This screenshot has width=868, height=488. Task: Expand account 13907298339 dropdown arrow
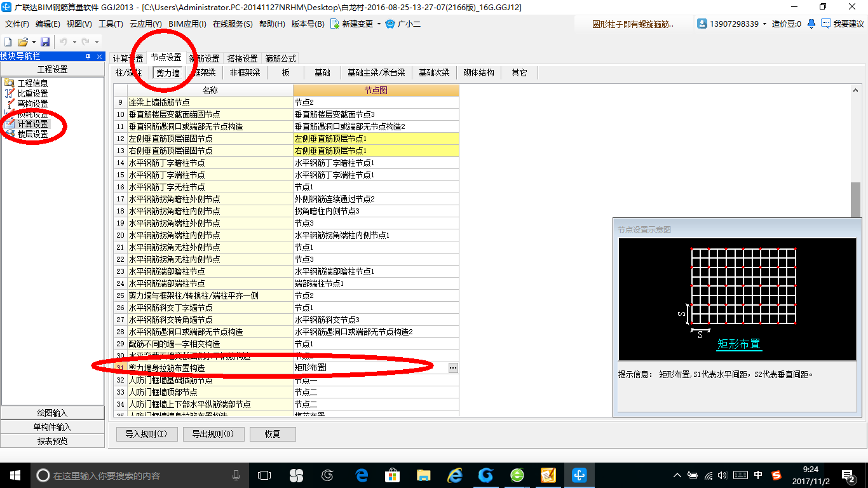(x=764, y=24)
